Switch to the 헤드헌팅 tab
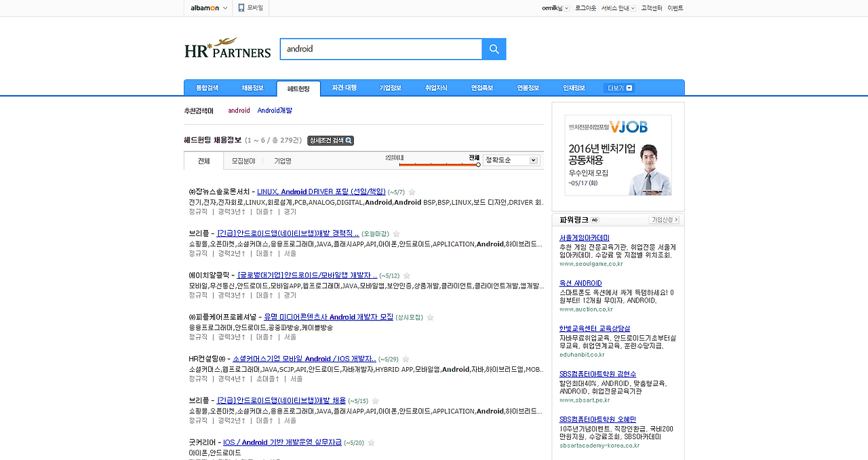 pyautogui.click(x=298, y=88)
